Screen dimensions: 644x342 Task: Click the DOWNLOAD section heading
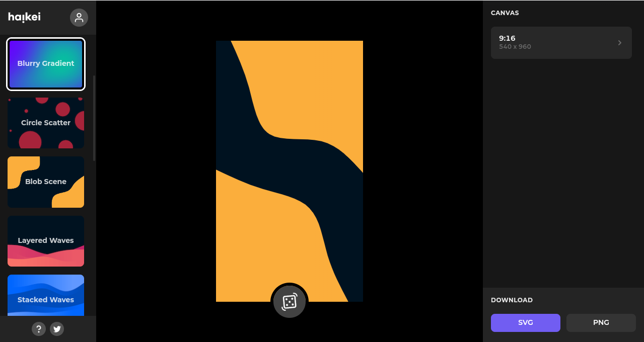(512, 300)
